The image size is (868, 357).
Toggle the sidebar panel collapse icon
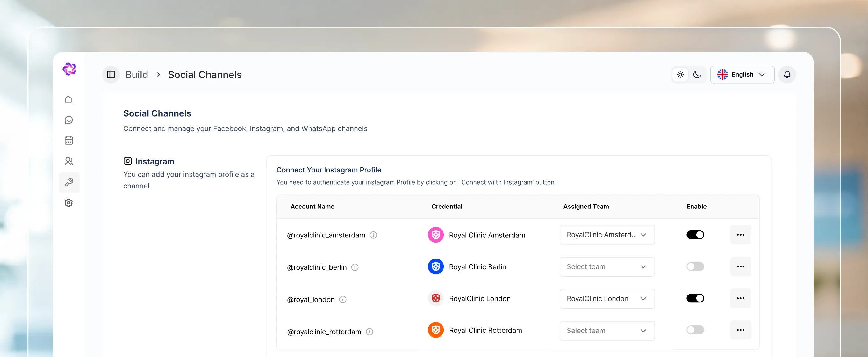(111, 75)
